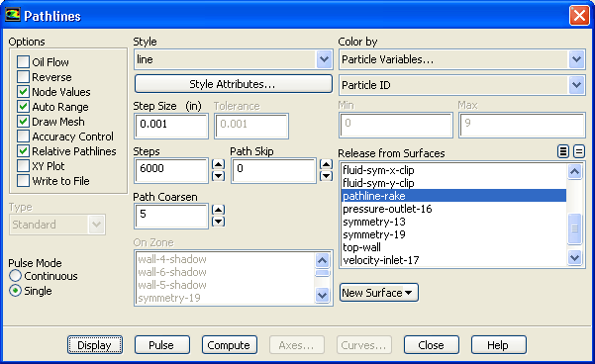The image size is (595, 364).
Task: Click surfaces list scroll down arrow
Action: 574,258
